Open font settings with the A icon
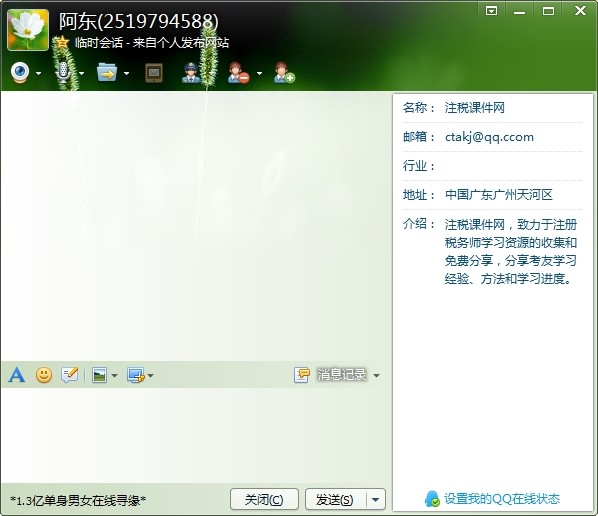The height and width of the screenshot is (516, 598). [17, 375]
